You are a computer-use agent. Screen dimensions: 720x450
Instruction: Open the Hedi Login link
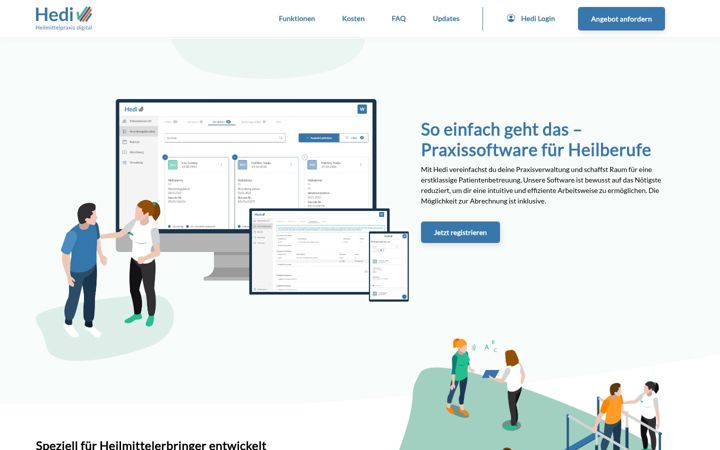(x=538, y=19)
